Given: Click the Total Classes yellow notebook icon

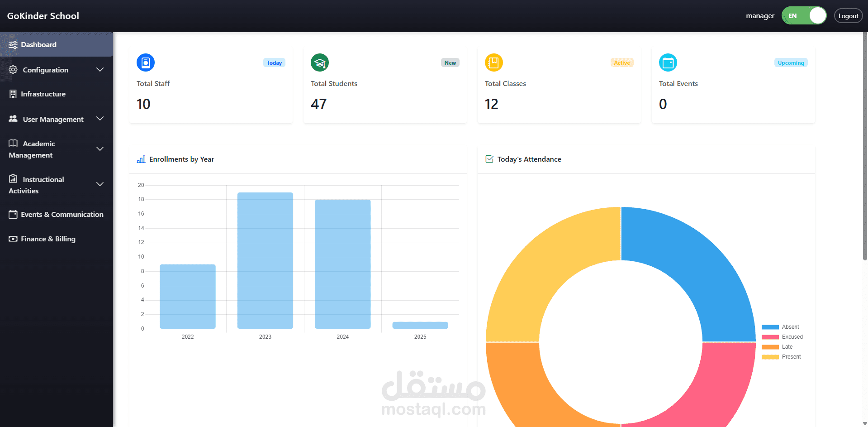Looking at the screenshot, I should click(494, 62).
